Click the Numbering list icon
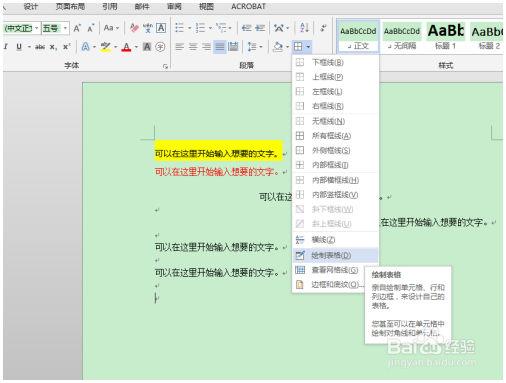Image resolution: width=506 pixels, height=383 pixels. (200, 28)
